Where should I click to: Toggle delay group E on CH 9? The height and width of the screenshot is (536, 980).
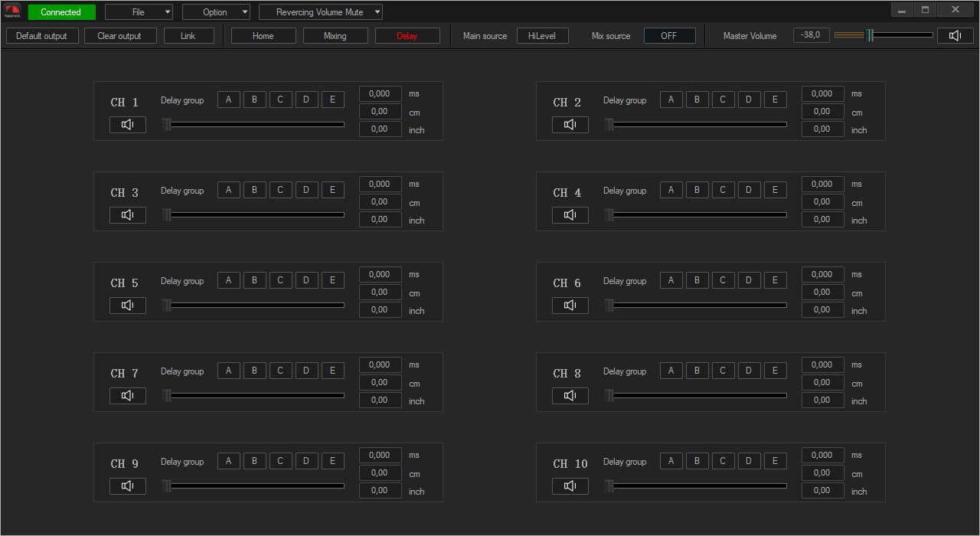(332, 461)
